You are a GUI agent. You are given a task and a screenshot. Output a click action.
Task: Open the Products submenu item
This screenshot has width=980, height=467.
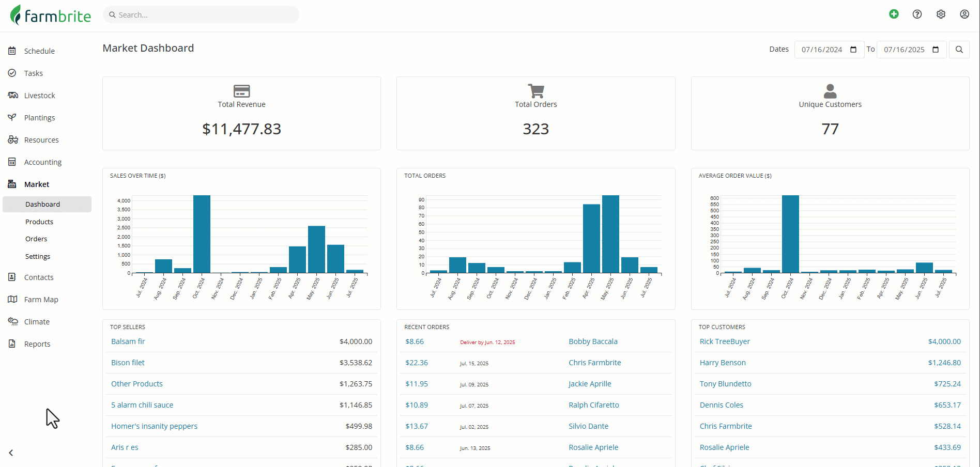pos(39,222)
